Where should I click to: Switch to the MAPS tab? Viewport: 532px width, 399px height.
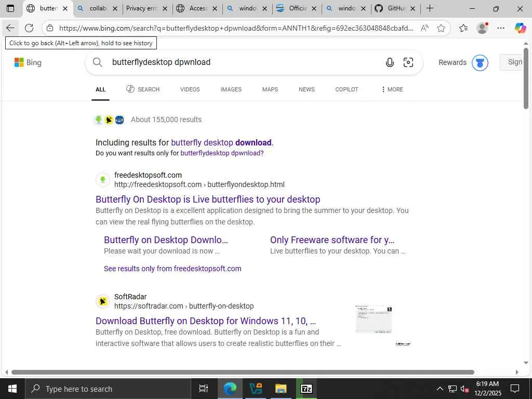pos(270,89)
